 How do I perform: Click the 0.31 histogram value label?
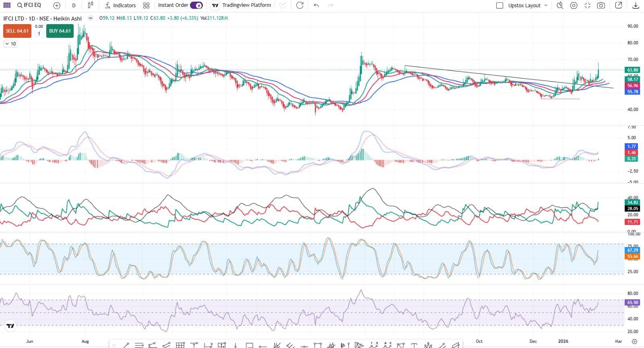click(x=632, y=159)
